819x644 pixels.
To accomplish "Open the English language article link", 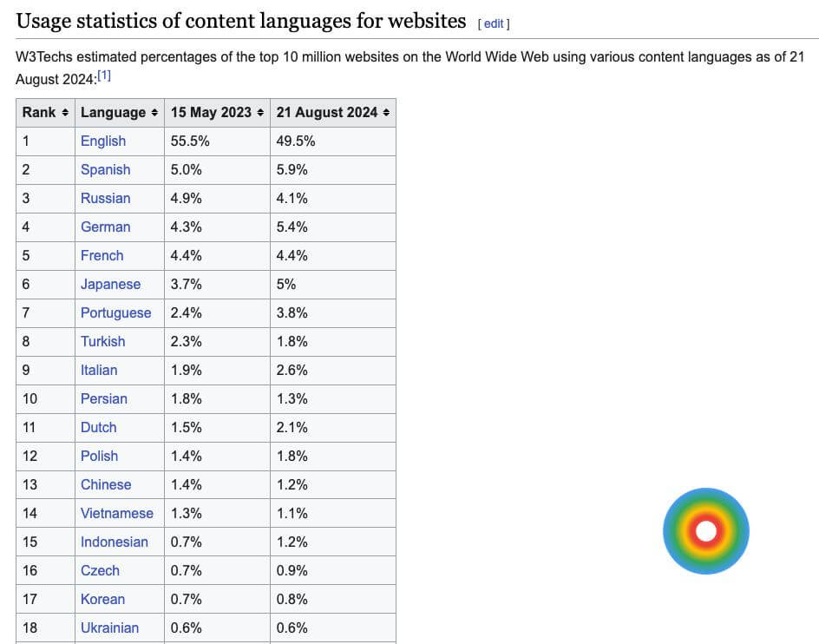I will tap(102, 141).
